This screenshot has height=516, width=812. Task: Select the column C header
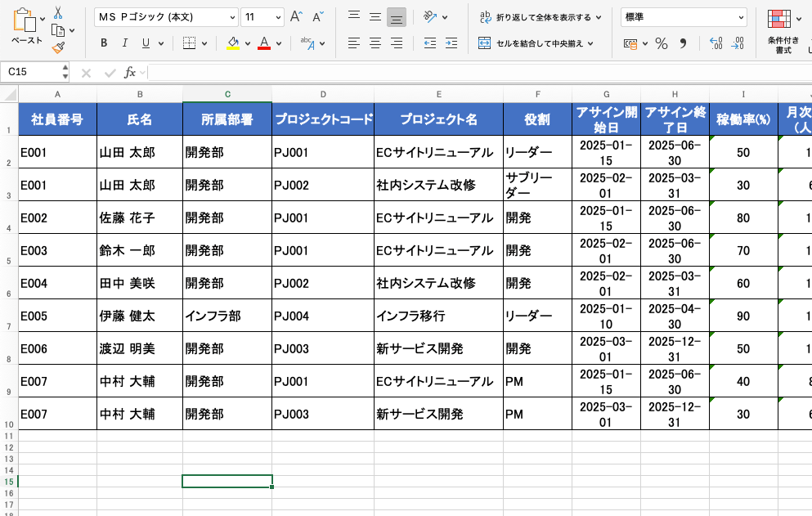click(227, 94)
